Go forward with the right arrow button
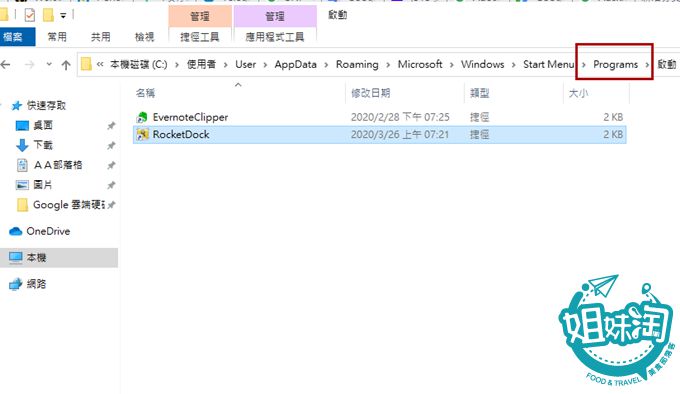680x394 pixels. (x=29, y=65)
